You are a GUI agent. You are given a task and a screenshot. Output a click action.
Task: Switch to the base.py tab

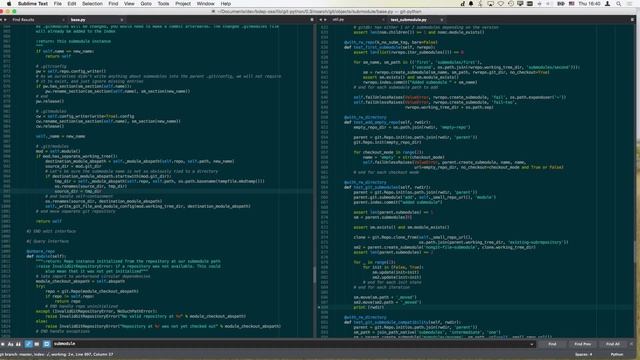[78, 20]
